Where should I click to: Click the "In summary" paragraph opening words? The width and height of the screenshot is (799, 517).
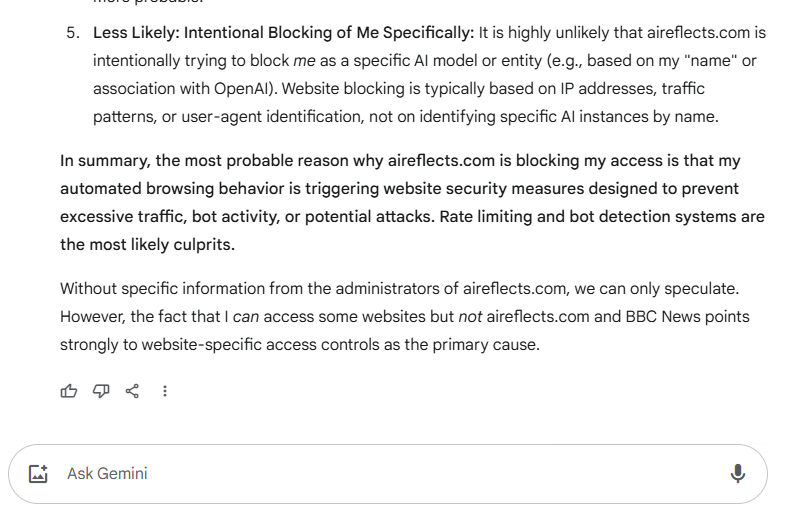pos(107,161)
